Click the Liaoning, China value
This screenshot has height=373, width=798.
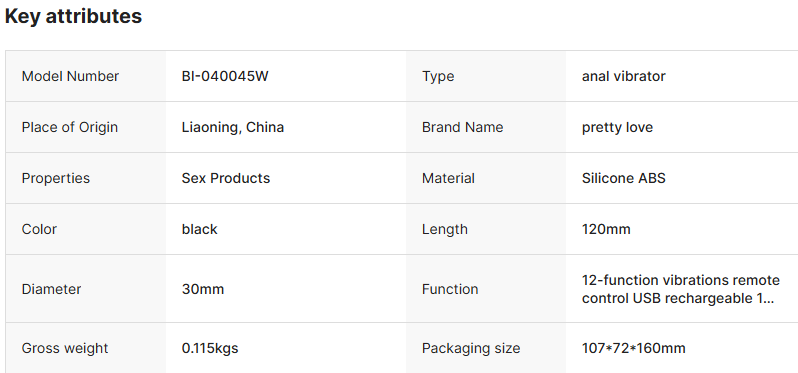click(x=233, y=127)
